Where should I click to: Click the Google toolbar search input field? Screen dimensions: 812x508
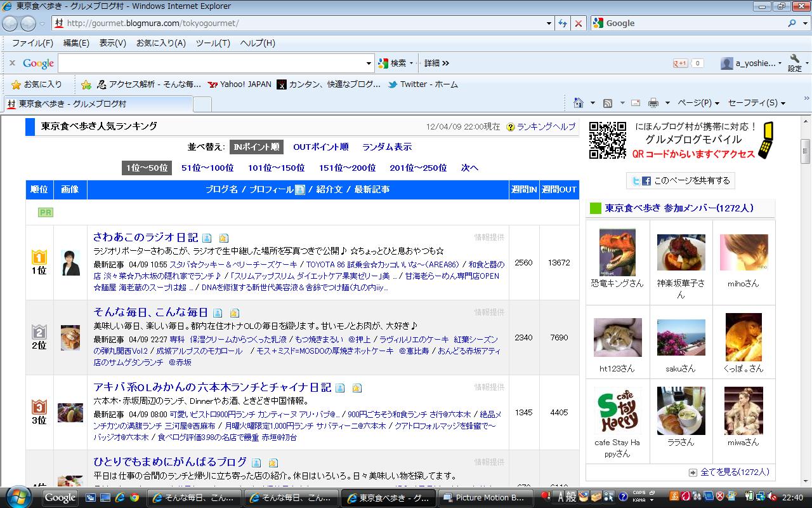[211, 63]
